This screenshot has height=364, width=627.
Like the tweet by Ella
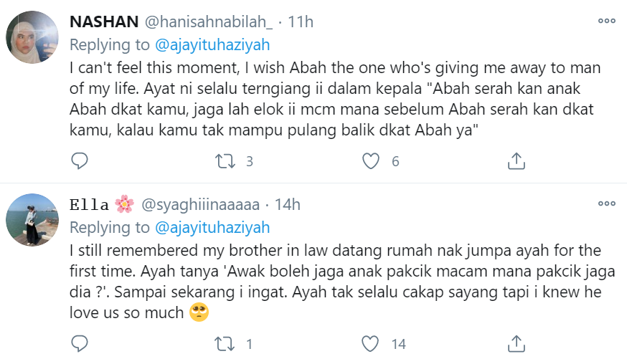tap(370, 345)
